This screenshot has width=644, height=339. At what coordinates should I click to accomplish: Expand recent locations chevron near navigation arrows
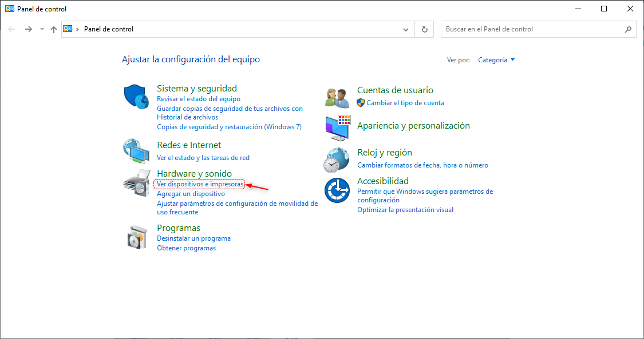(x=42, y=29)
